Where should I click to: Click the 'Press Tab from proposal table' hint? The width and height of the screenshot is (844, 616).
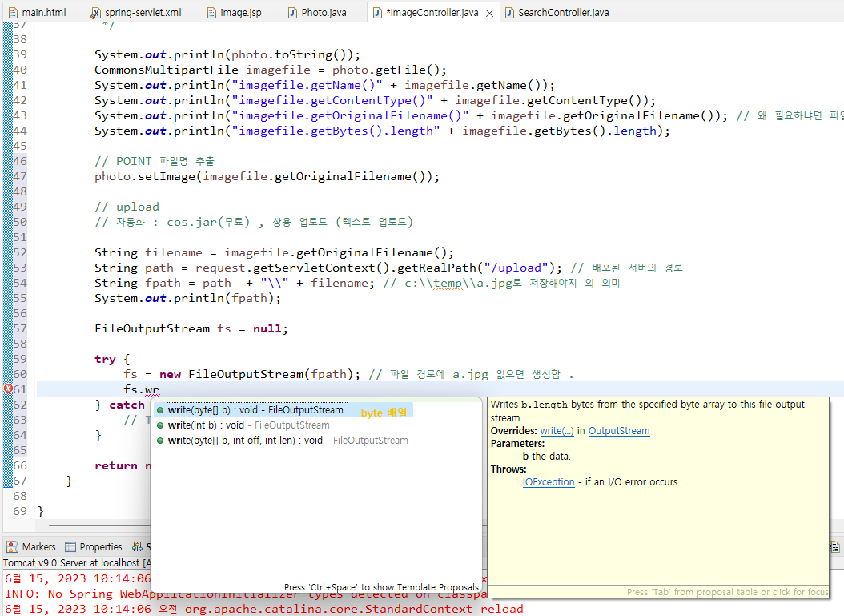click(x=727, y=592)
